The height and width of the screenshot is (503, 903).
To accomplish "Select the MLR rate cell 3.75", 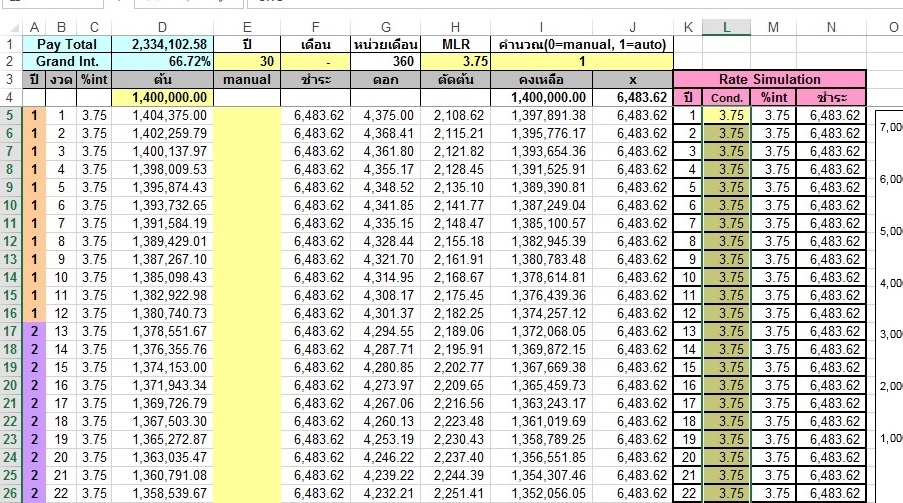I will (x=455, y=62).
